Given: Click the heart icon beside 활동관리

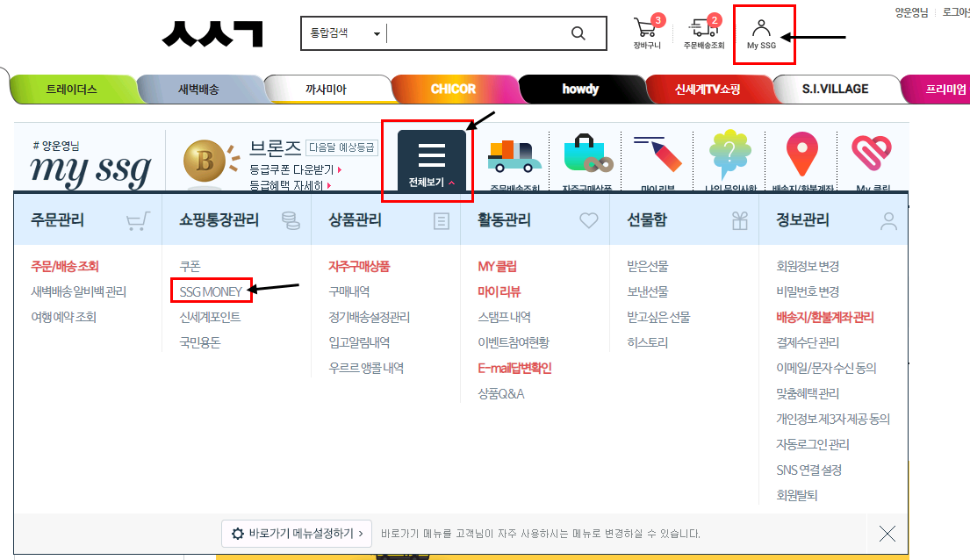Looking at the screenshot, I should [589, 220].
